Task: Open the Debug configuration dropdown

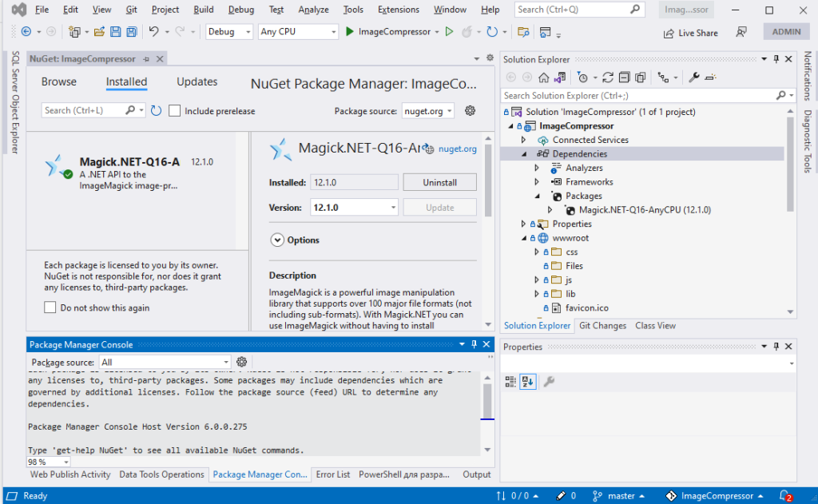Action: (x=229, y=32)
